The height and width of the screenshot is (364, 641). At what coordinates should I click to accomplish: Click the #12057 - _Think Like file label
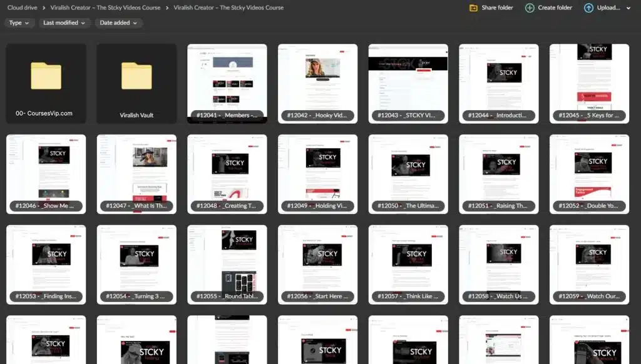408,296
